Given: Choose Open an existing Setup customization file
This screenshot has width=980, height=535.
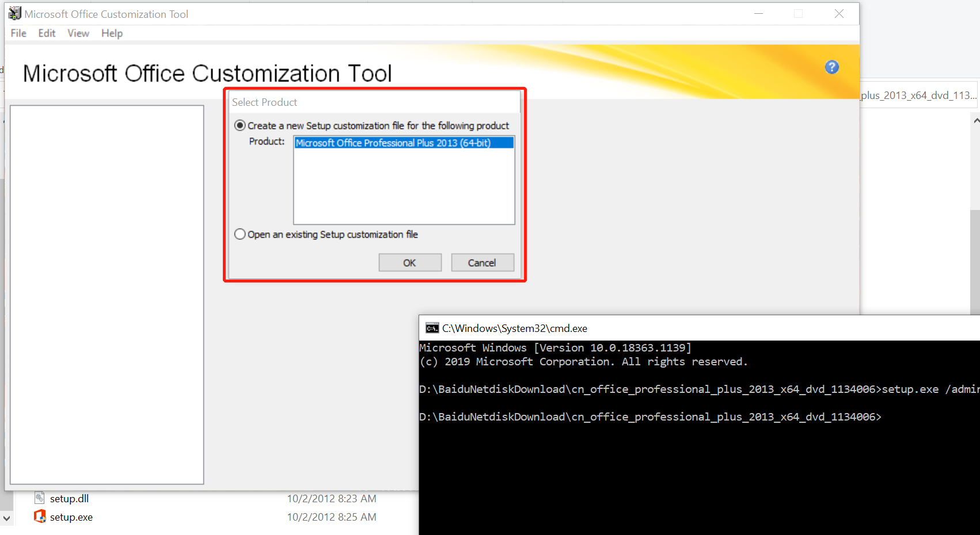Looking at the screenshot, I should point(240,234).
